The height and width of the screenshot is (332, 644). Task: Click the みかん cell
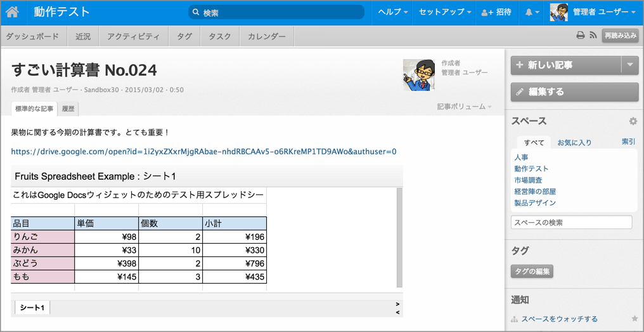[42, 250]
